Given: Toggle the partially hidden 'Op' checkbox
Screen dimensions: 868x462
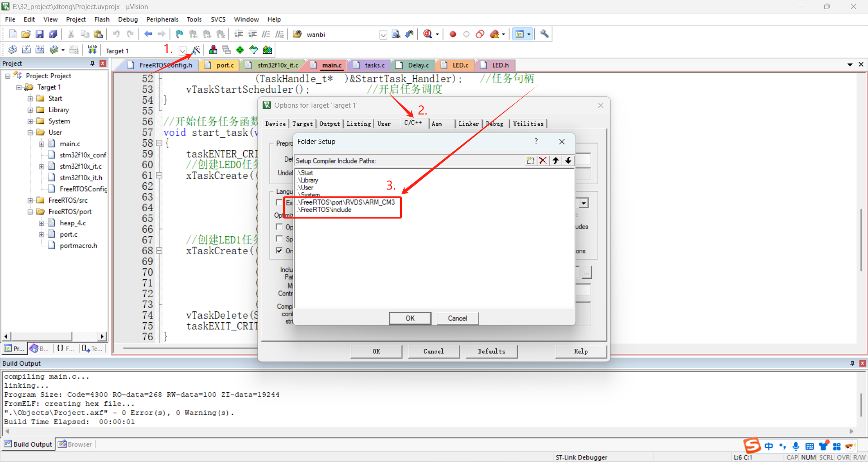Looking at the screenshot, I should pyautogui.click(x=279, y=227).
